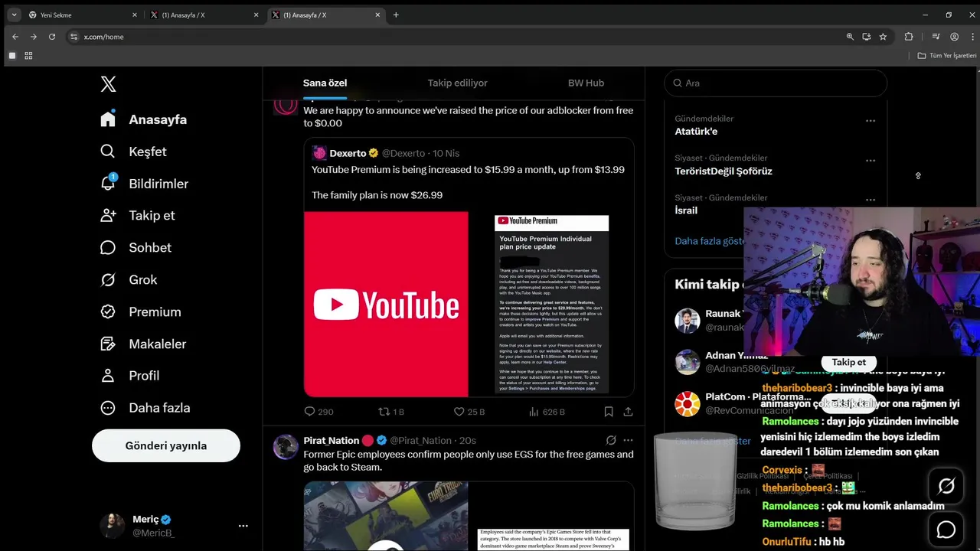Click the Ara search field

click(x=776, y=83)
